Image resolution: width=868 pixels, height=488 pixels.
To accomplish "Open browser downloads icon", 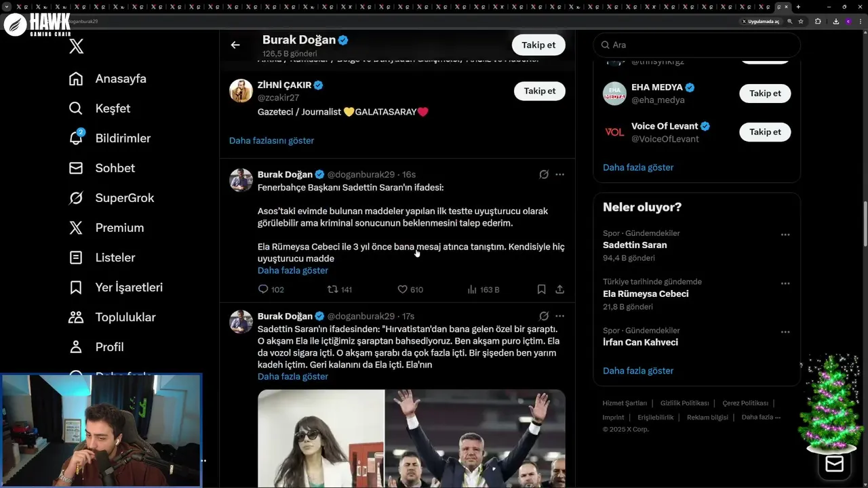I will click(835, 21).
